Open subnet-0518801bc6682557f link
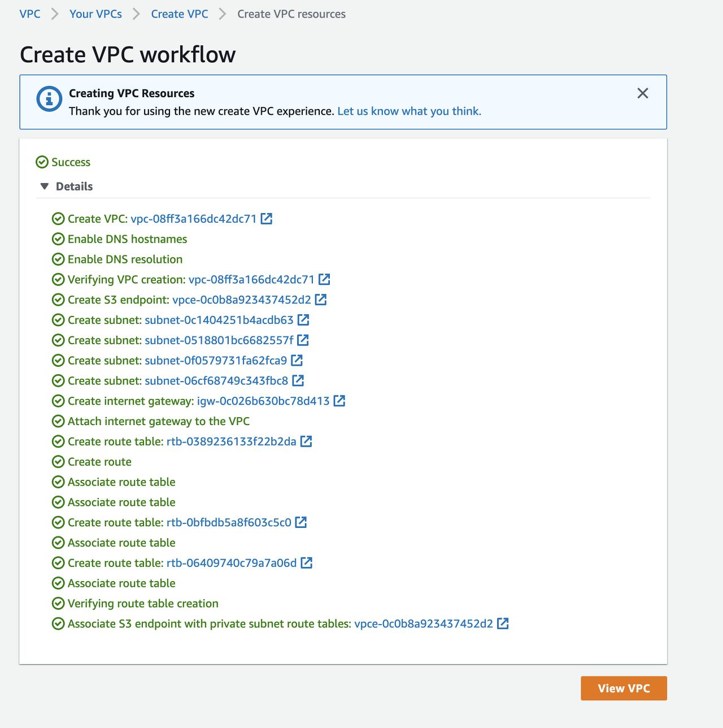This screenshot has height=728, width=723. [219, 340]
